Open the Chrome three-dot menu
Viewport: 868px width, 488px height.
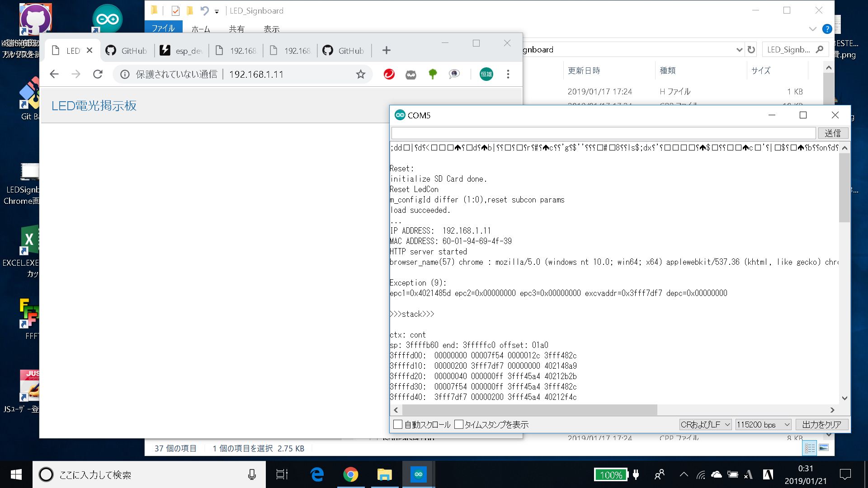[x=508, y=74]
